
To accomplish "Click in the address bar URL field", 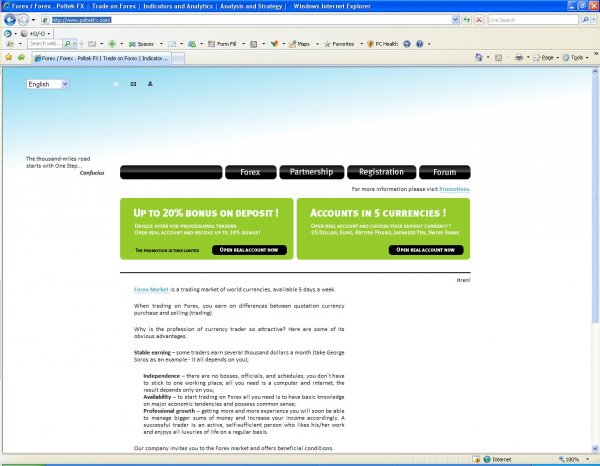I will (x=246, y=20).
